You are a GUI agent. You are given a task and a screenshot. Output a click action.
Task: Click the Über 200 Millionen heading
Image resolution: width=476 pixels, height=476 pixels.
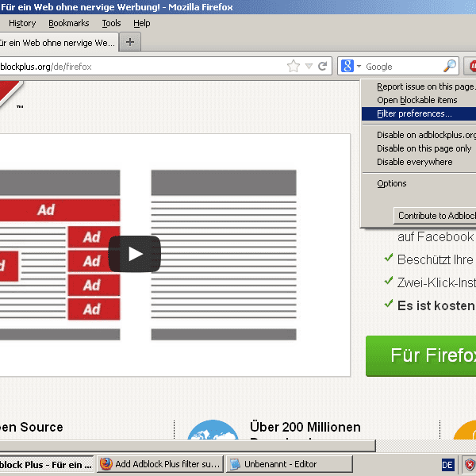(x=305, y=427)
